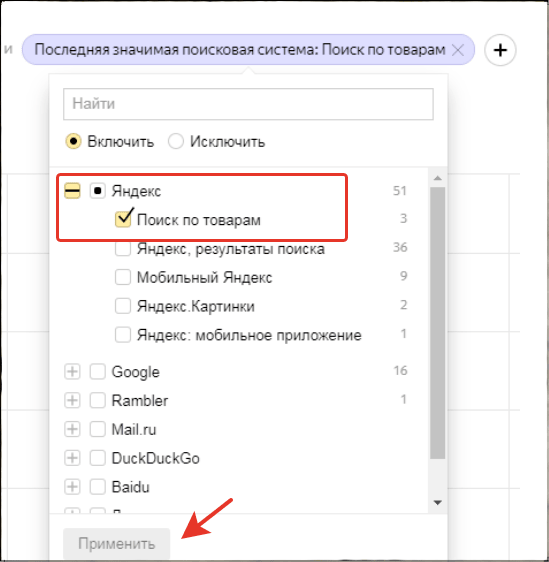
Task: Click the Baidu label text
Action: (130, 487)
